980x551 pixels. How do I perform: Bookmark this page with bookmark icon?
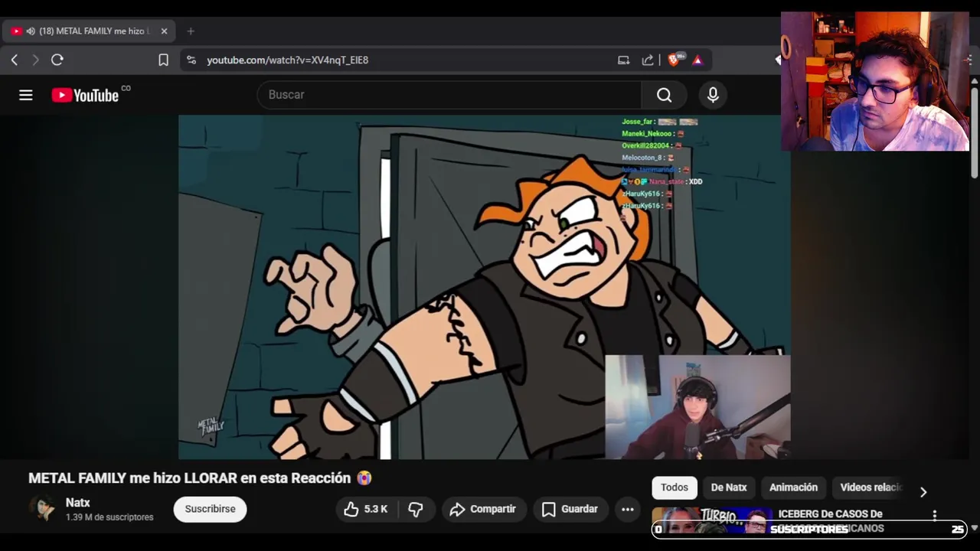(163, 60)
